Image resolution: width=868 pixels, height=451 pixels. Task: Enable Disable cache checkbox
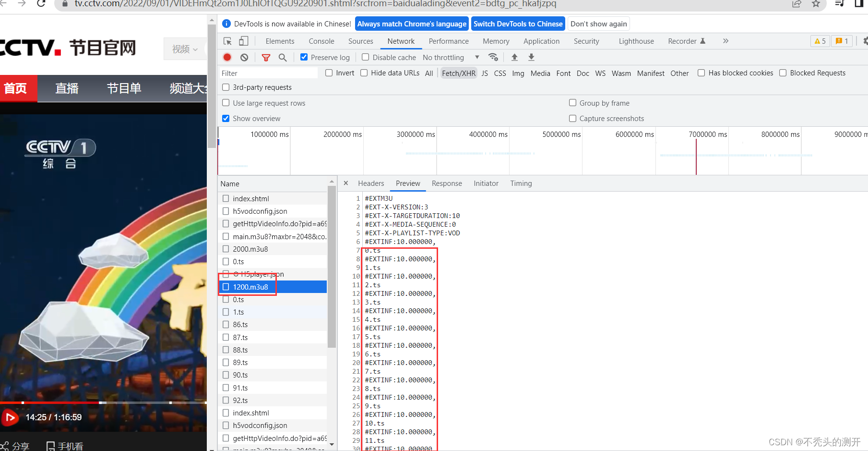tap(365, 57)
